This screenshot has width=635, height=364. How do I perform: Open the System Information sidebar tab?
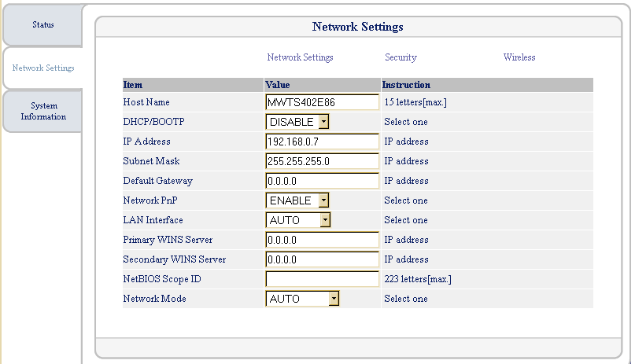click(x=43, y=111)
